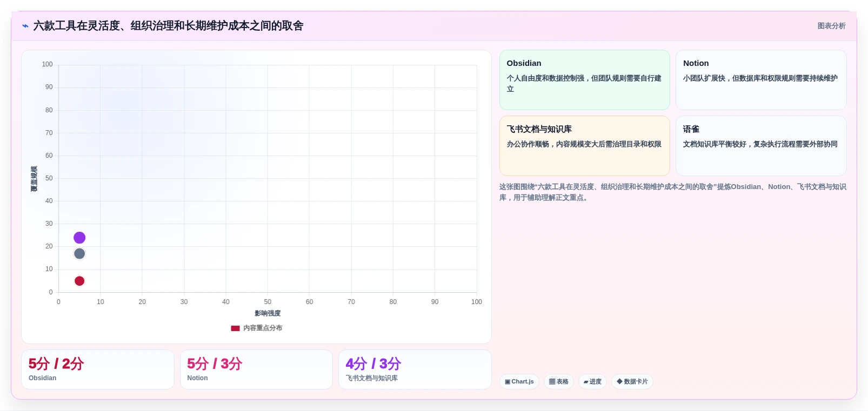Screen dimensions: 868x411
Task: Click the bar icon in 进度 tag
Action: 586,382
